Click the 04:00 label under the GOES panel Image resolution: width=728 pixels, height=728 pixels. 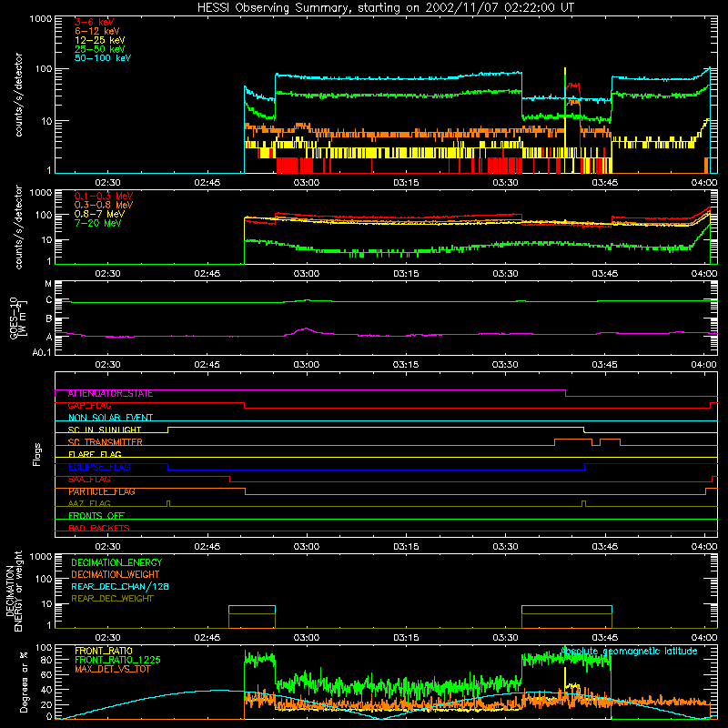coord(703,365)
